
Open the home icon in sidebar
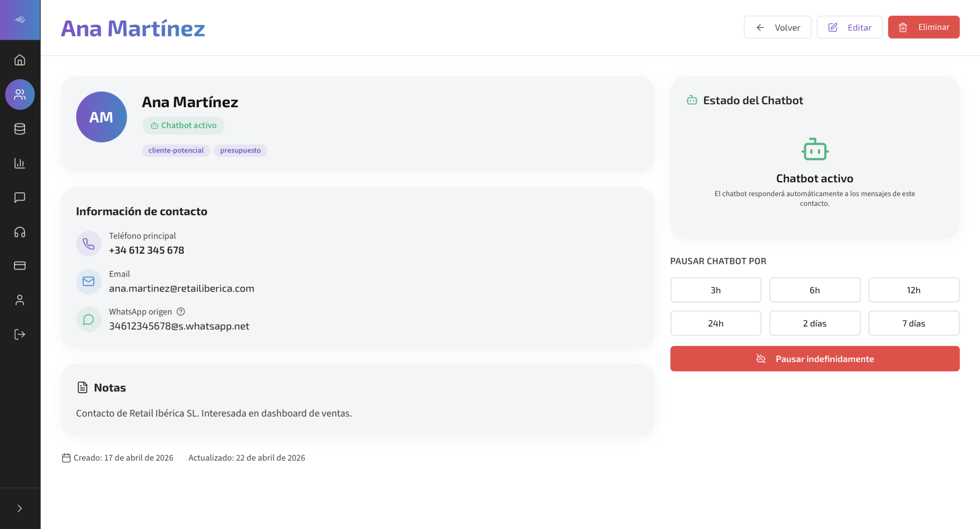click(x=20, y=60)
